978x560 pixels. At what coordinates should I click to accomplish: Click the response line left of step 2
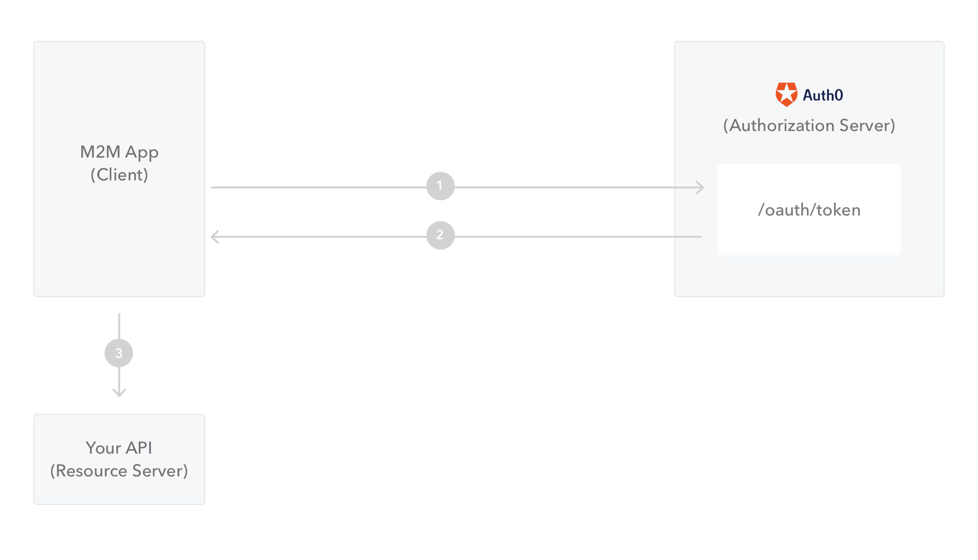click(321, 237)
